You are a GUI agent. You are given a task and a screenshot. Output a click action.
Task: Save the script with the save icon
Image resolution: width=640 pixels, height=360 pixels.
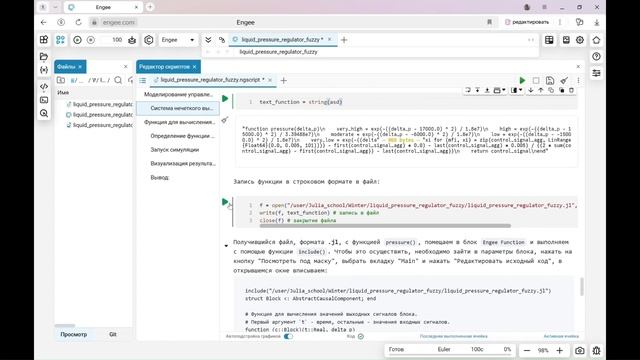click(550, 80)
